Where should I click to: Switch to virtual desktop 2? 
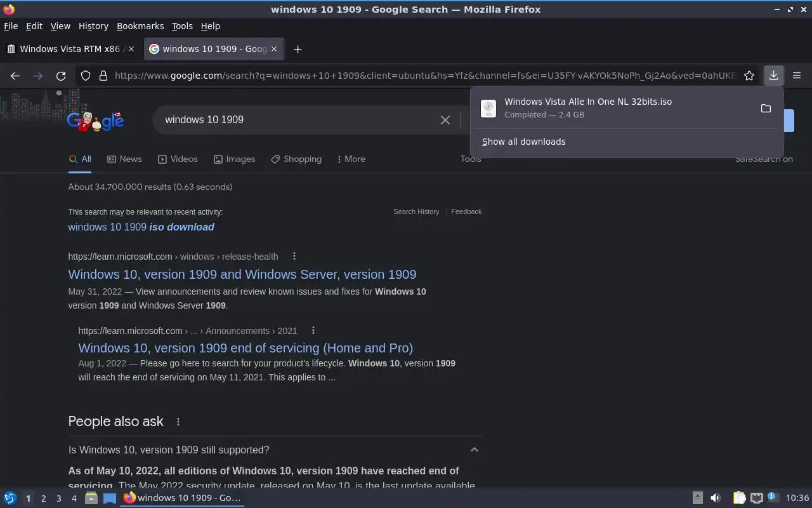coord(43,498)
